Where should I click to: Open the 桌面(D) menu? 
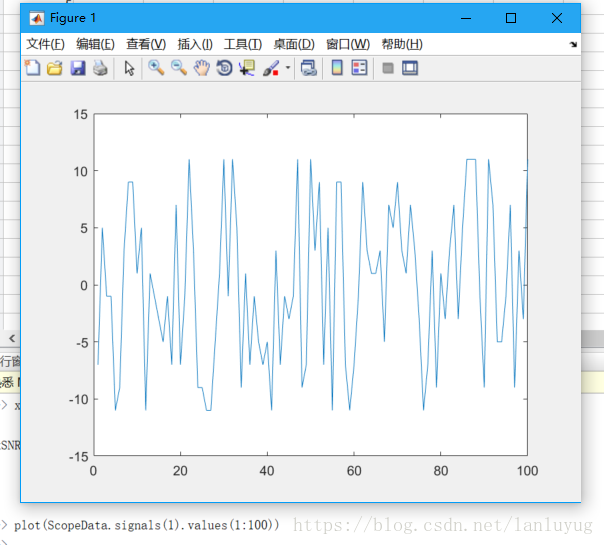click(x=294, y=44)
